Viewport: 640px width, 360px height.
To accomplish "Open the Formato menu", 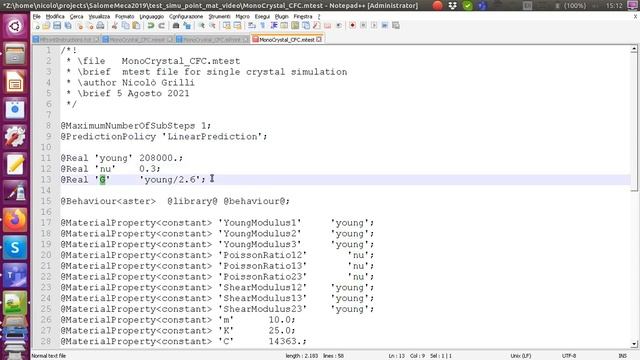I will [124, 16].
